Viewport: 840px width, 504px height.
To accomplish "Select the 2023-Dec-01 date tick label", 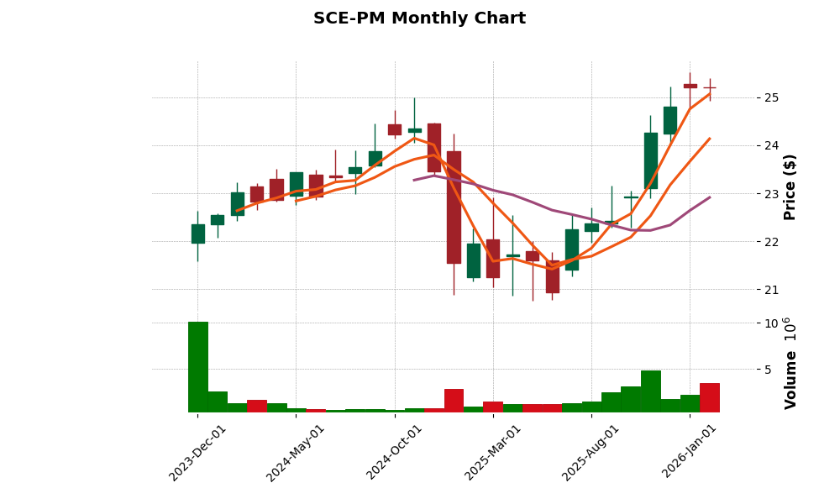I will [198, 452].
